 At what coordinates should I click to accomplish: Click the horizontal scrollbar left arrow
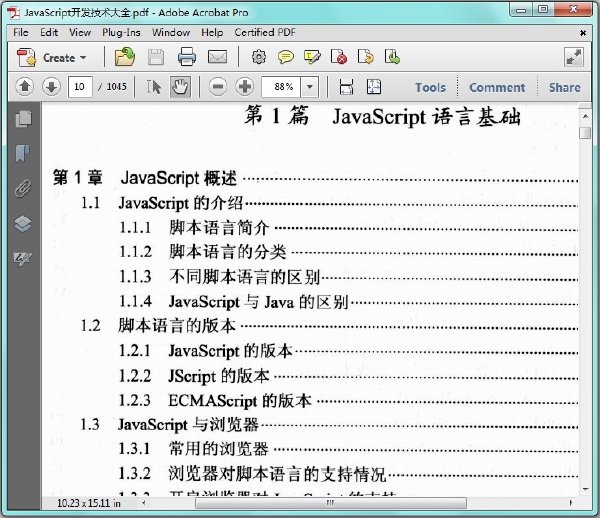click(x=144, y=503)
